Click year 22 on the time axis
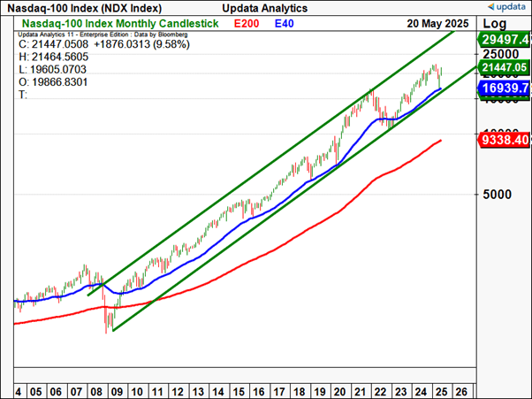Viewport: 532px width, 399px height. pos(380,392)
